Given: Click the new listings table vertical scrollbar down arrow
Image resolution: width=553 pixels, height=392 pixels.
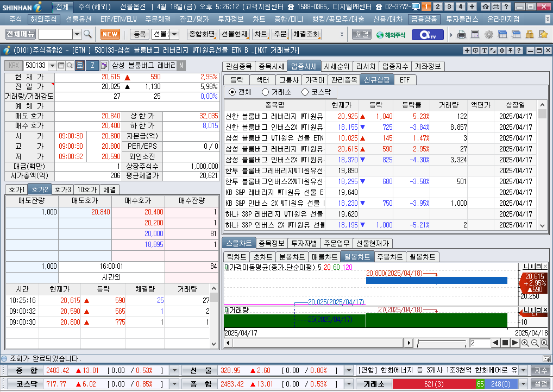Looking at the screenshot, I should point(543,226).
